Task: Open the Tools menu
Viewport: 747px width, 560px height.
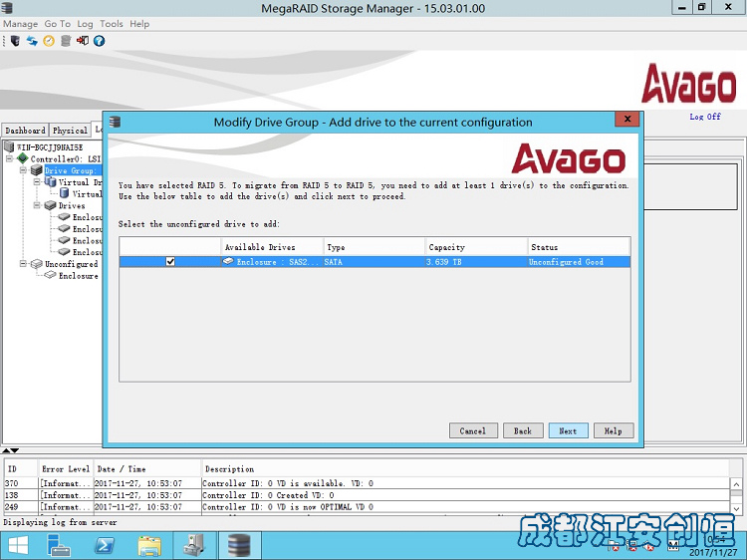Action: click(x=111, y=24)
